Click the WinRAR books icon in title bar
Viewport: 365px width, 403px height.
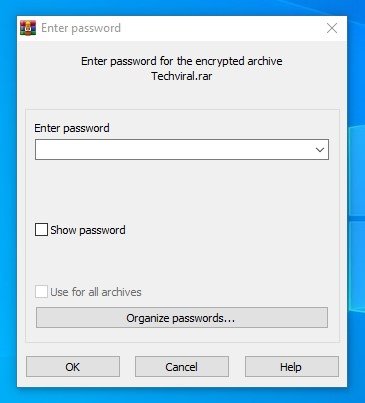(28, 28)
